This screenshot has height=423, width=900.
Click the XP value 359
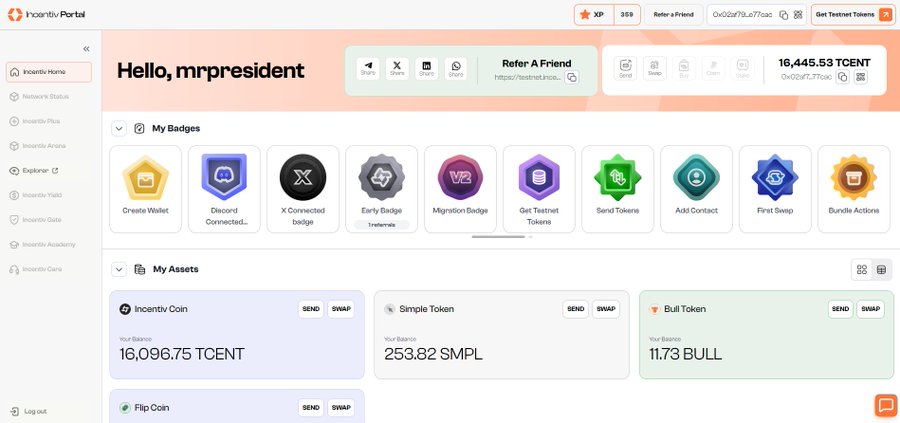pyautogui.click(x=627, y=15)
